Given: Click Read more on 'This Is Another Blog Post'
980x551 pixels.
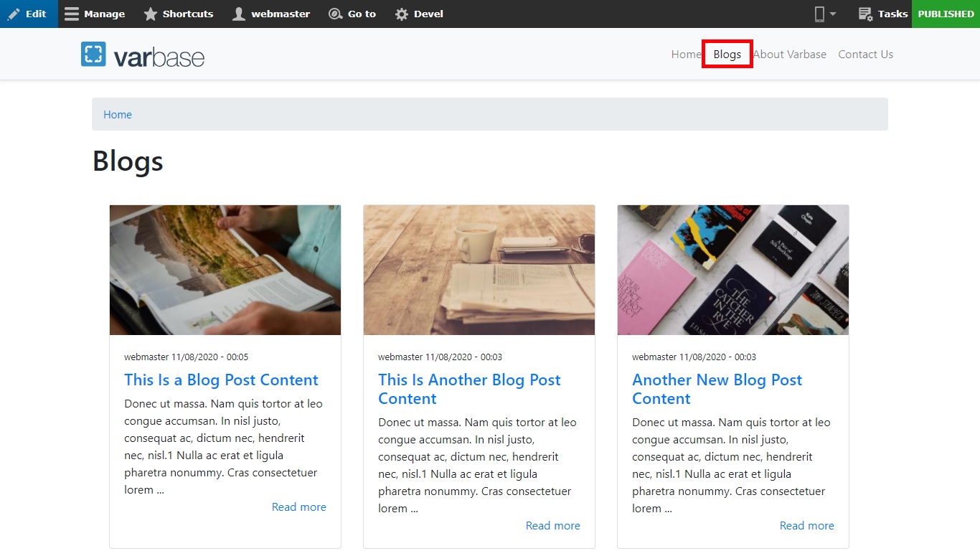Looking at the screenshot, I should pyautogui.click(x=552, y=526).
